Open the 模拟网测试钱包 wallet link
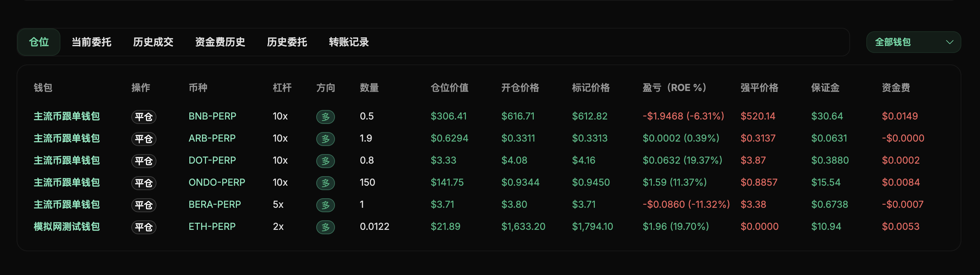This screenshot has width=980, height=275. 67,227
